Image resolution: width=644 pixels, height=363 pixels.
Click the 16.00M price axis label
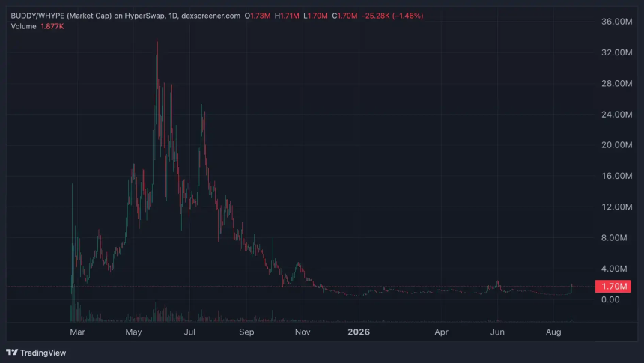pyautogui.click(x=616, y=176)
